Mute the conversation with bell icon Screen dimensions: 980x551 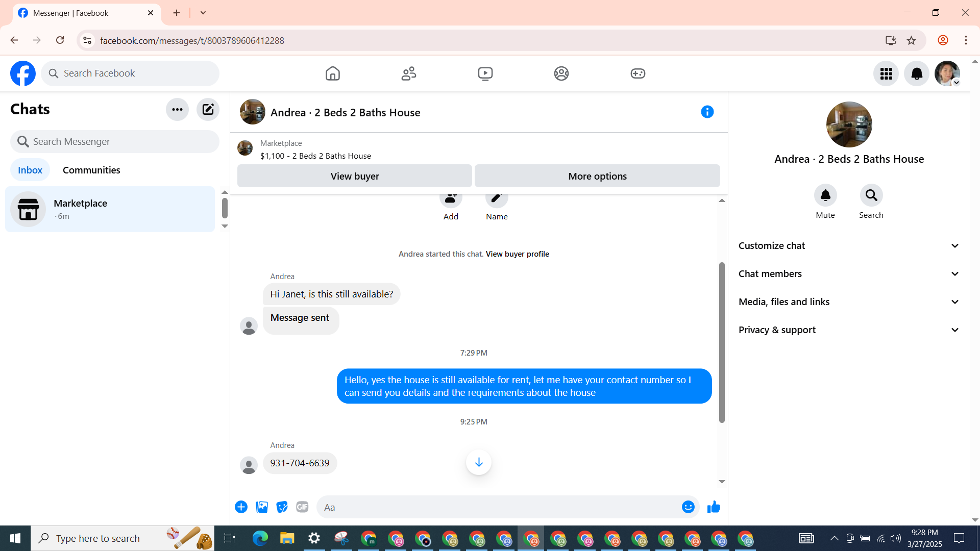pos(825,195)
